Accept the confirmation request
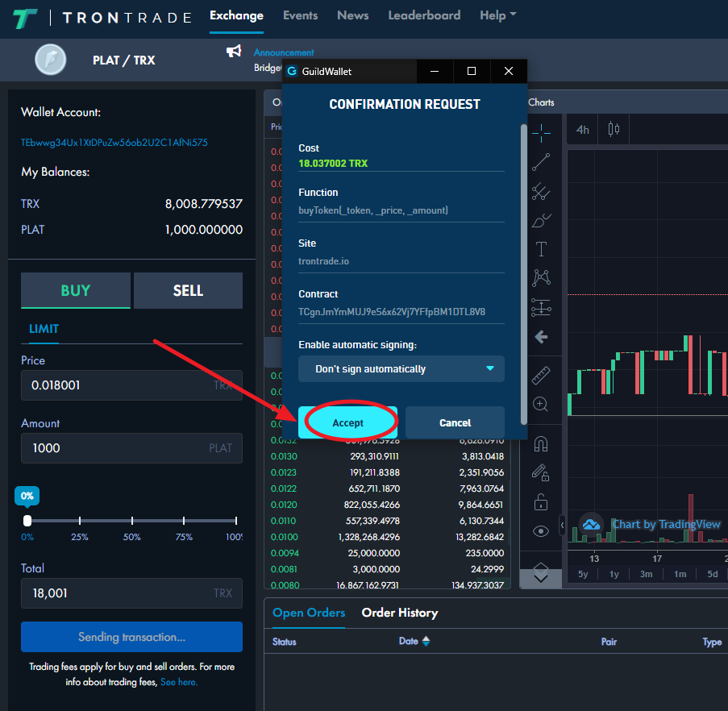The width and height of the screenshot is (728, 711). [347, 422]
